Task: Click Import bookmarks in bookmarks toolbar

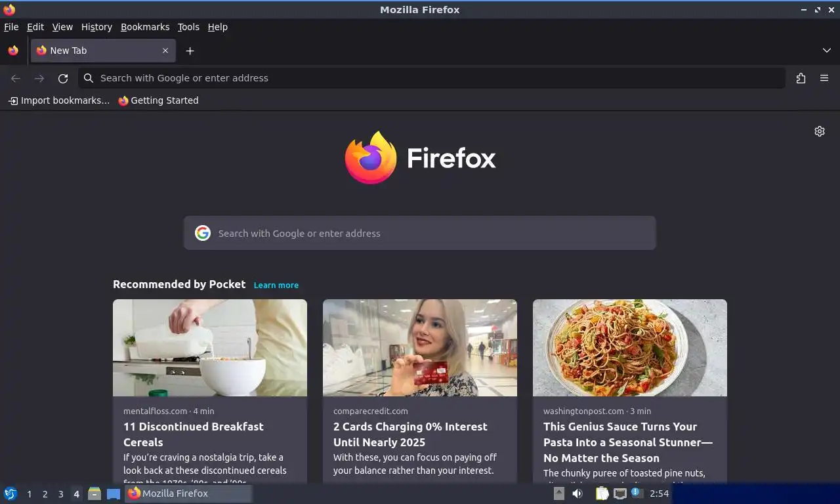Action: [59, 100]
